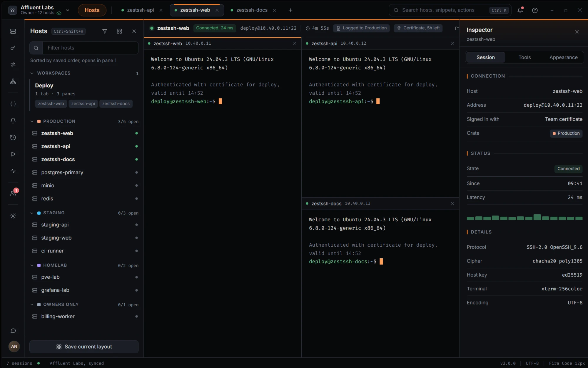This screenshot has height=368, width=588.
Task: Collapse the Homelab host group
Action: 32,265
